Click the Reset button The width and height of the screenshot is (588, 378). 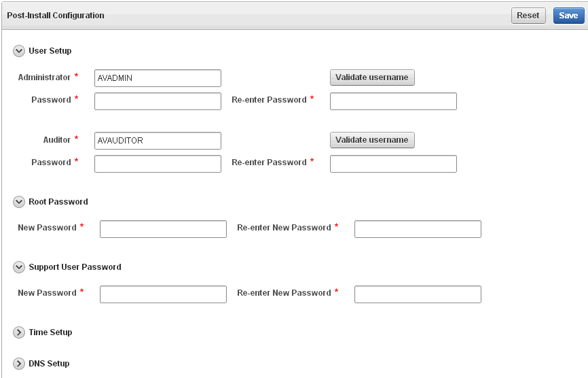(528, 16)
